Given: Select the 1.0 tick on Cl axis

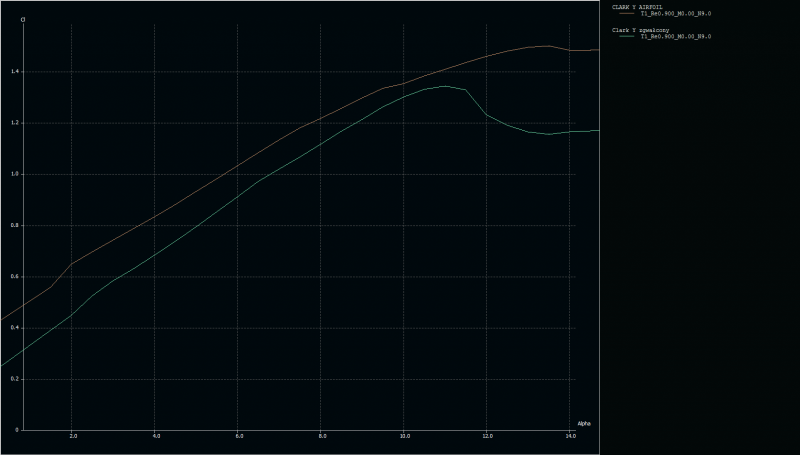Looking at the screenshot, I should click(x=14, y=174).
